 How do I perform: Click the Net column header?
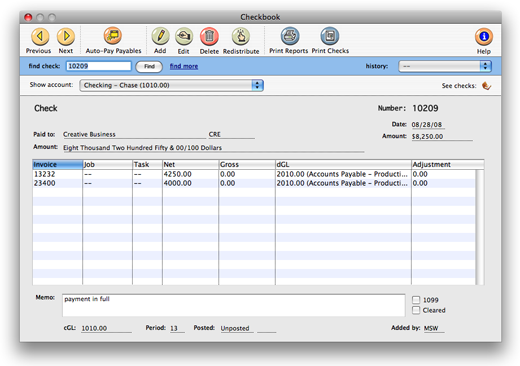[190, 164]
